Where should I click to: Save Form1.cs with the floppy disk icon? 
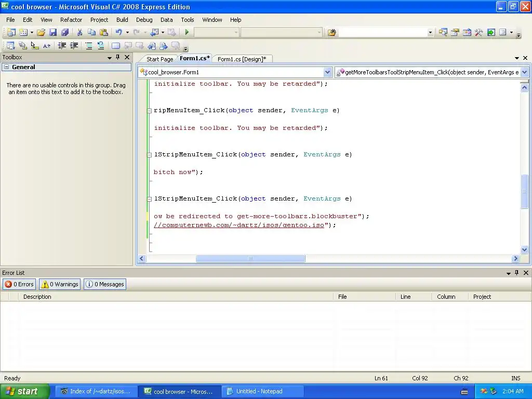(x=53, y=32)
